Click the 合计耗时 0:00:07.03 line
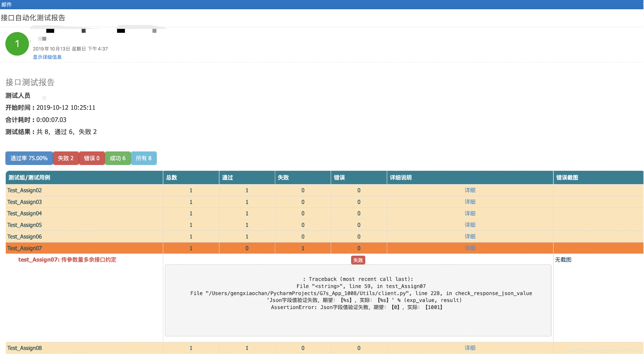Viewport: 644px width, 354px height. (36, 120)
